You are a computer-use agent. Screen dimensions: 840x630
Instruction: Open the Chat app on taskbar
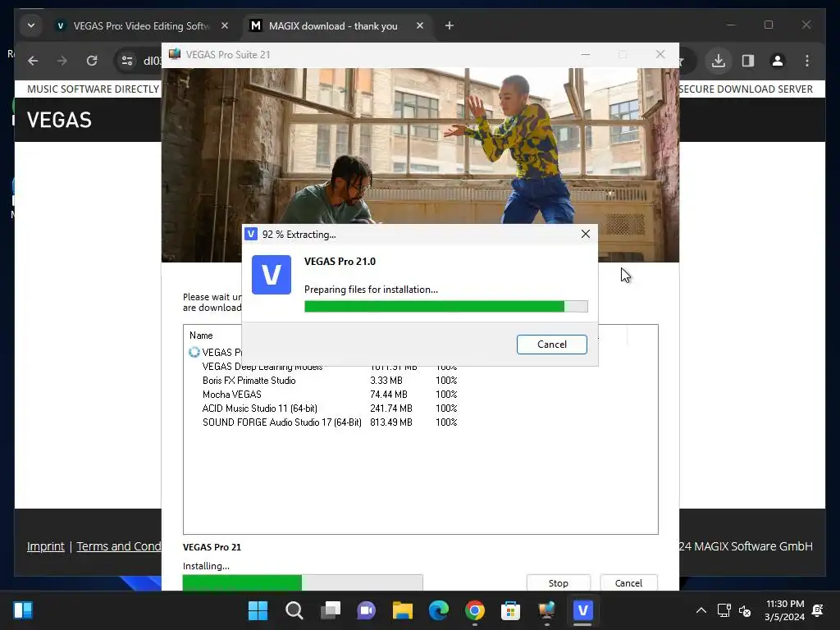coord(367,610)
